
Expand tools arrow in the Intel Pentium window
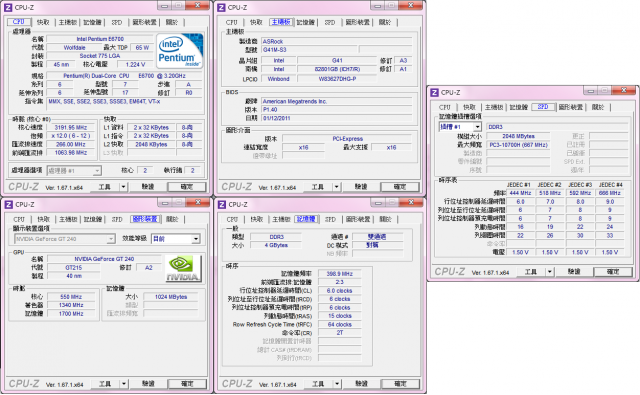123,187
